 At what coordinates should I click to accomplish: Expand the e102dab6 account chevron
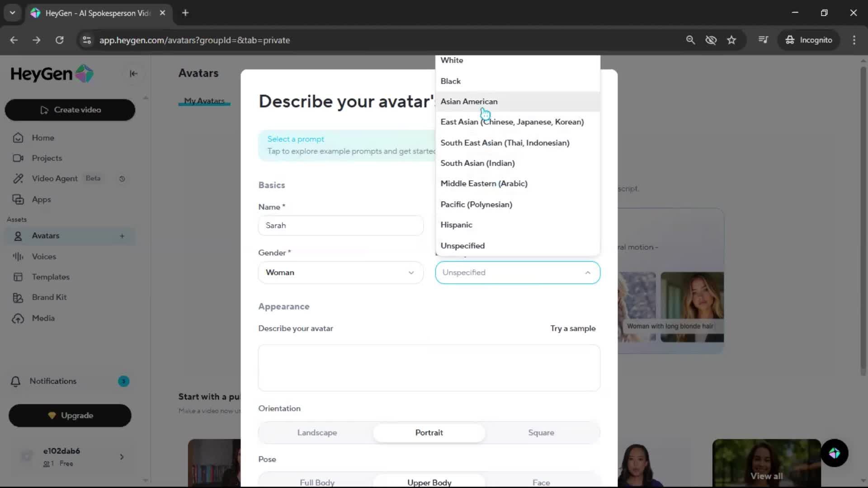coord(122,457)
